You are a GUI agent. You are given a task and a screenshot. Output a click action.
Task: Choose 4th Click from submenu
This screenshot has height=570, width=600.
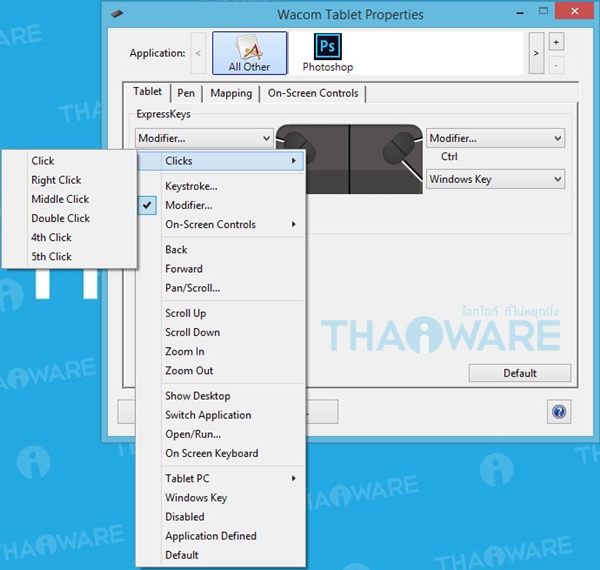point(70,238)
